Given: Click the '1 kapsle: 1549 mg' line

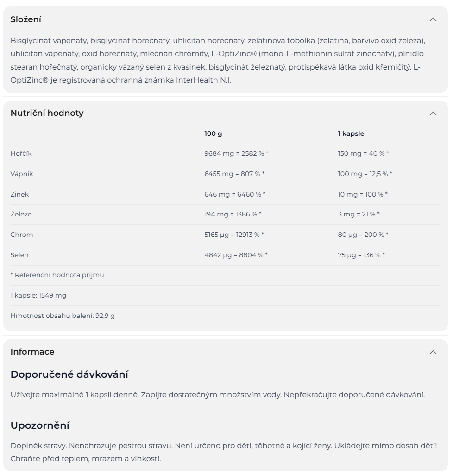Looking at the screenshot, I should coord(38,295).
